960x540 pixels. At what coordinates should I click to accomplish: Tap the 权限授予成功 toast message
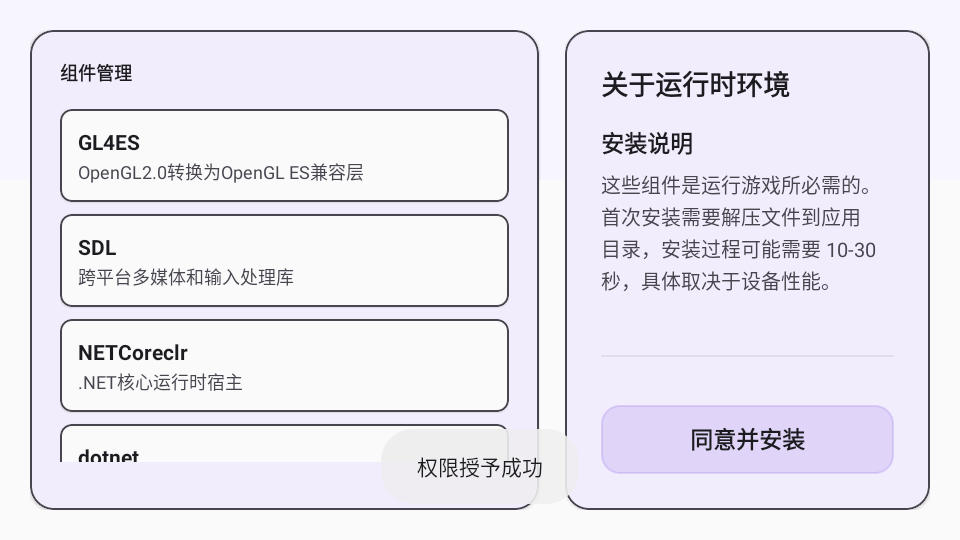(480, 467)
